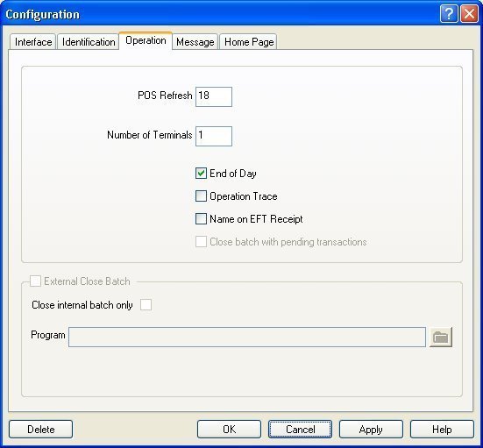Open the Identification tab
The height and width of the screenshot is (448, 483).
[89, 42]
